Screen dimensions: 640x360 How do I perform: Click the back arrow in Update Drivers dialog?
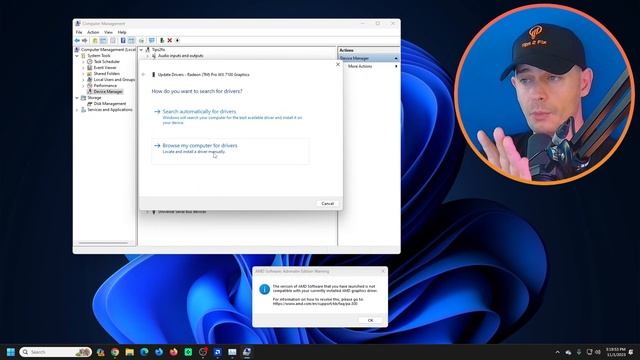point(143,75)
